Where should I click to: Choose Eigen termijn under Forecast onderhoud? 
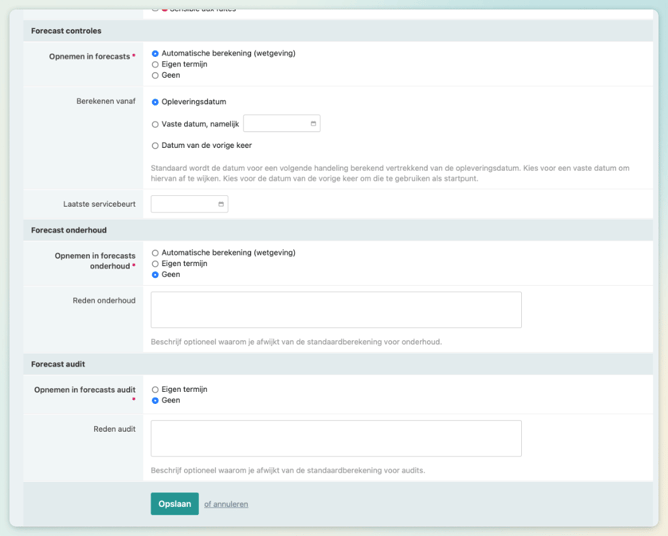click(155, 264)
